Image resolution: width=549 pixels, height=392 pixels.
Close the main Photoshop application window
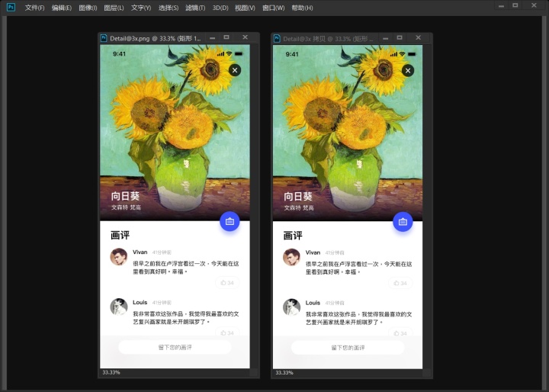coord(534,5)
